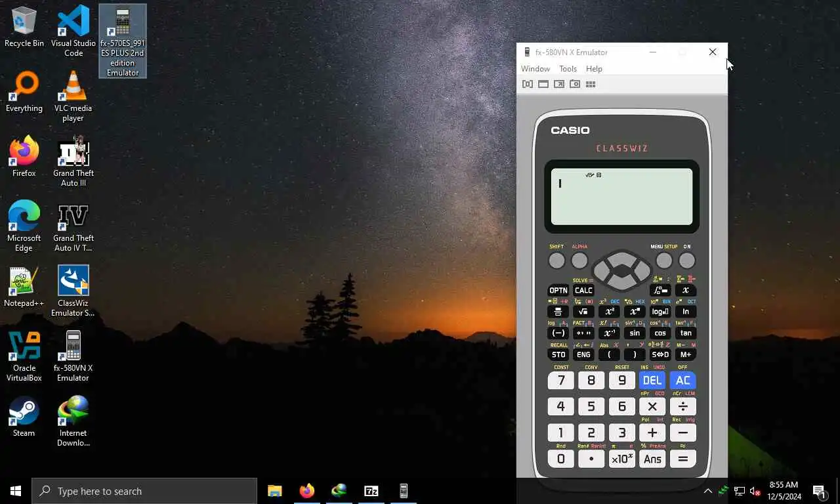Select the Visual Studio Code desktop icon

[x=73, y=31]
